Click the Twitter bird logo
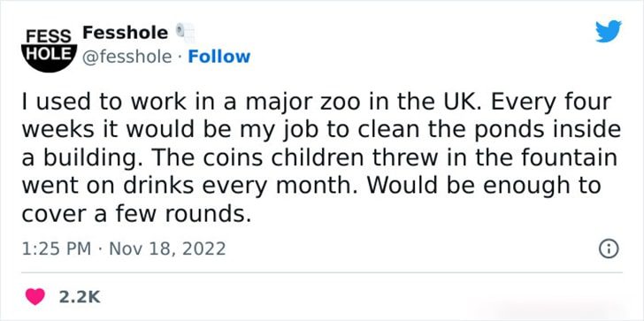644x321 pixels. pyautogui.click(x=609, y=31)
